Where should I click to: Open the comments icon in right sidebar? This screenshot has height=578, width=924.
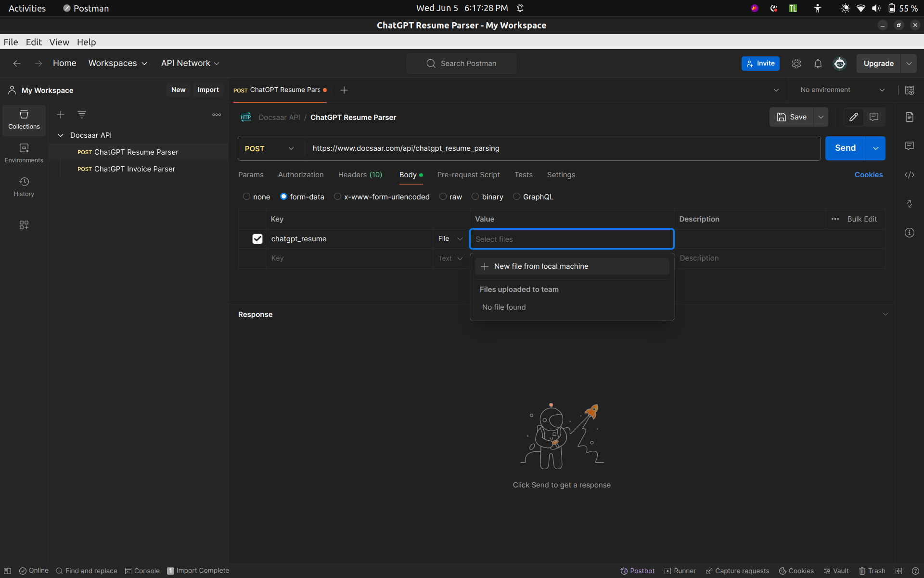coord(910,146)
